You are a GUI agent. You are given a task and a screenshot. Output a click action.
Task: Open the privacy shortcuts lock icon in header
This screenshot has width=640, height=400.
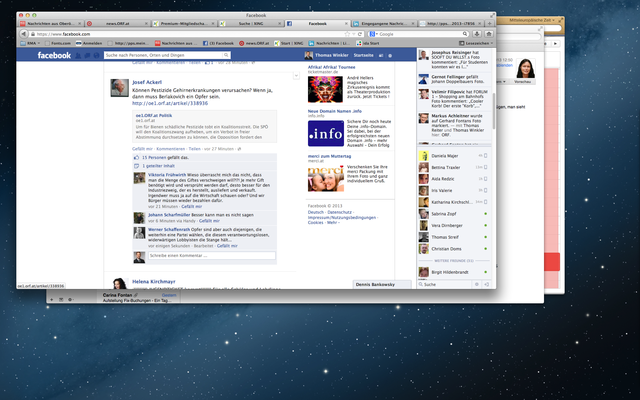(381, 56)
